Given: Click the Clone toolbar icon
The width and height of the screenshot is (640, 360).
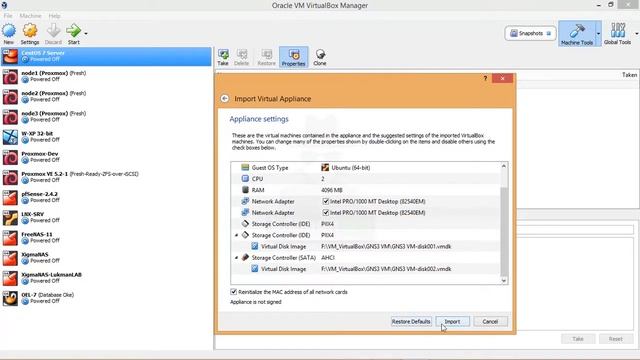Looking at the screenshot, I should [320, 57].
